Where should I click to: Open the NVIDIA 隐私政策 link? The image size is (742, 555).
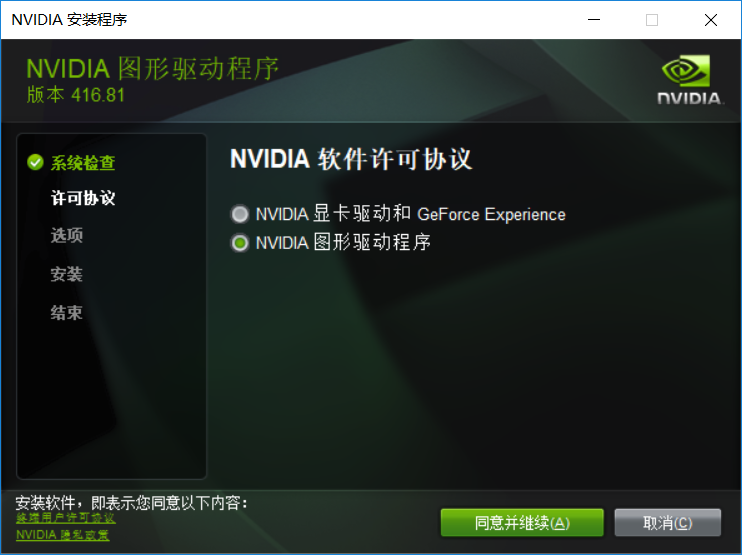point(62,535)
